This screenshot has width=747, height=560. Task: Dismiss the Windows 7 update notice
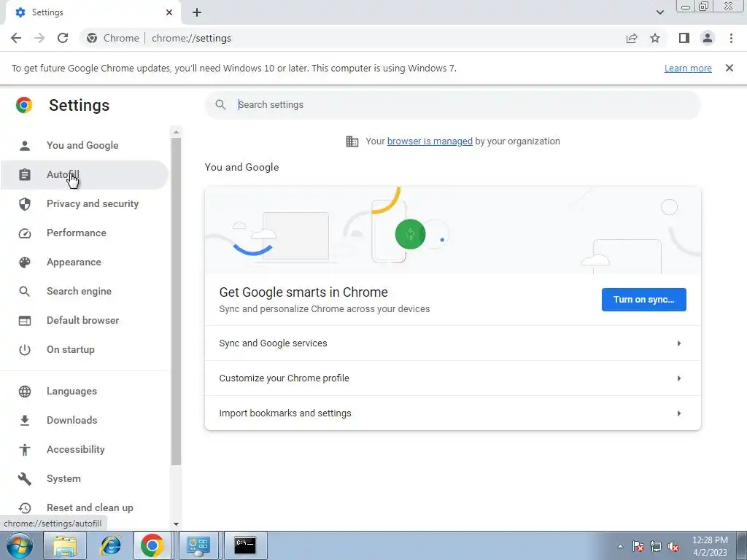coord(729,68)
